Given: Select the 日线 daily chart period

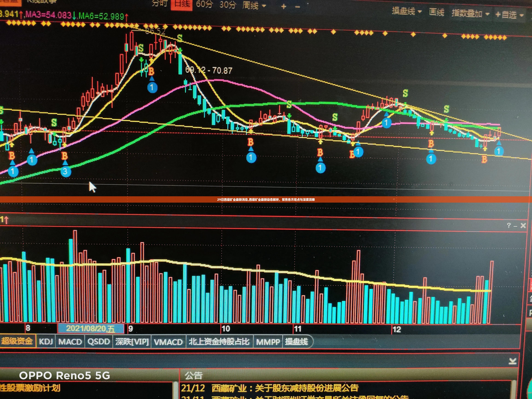Looking at the screenshot, I should point(182,4).
